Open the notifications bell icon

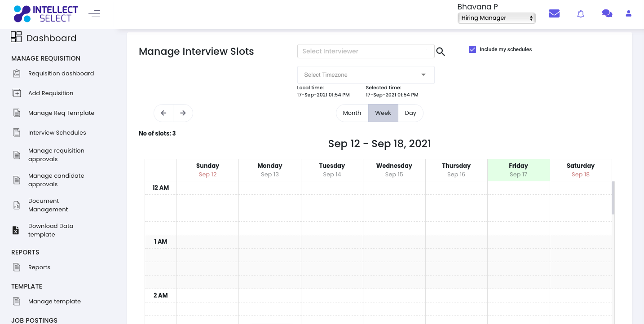tap(581, 13)
